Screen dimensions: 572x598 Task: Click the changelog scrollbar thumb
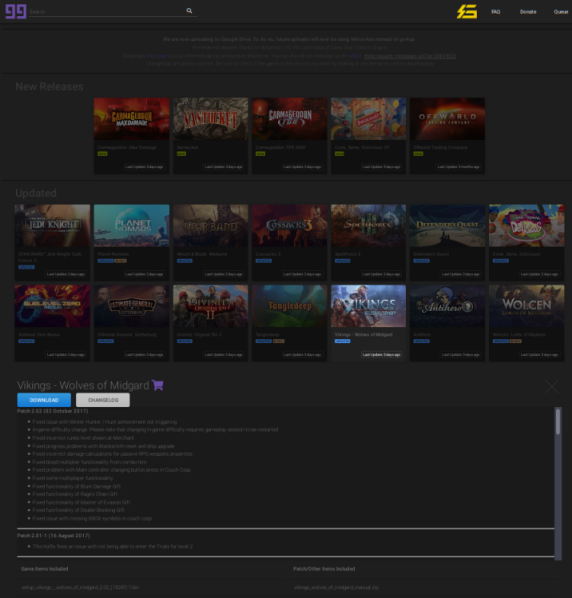click(x=558, y=421)
